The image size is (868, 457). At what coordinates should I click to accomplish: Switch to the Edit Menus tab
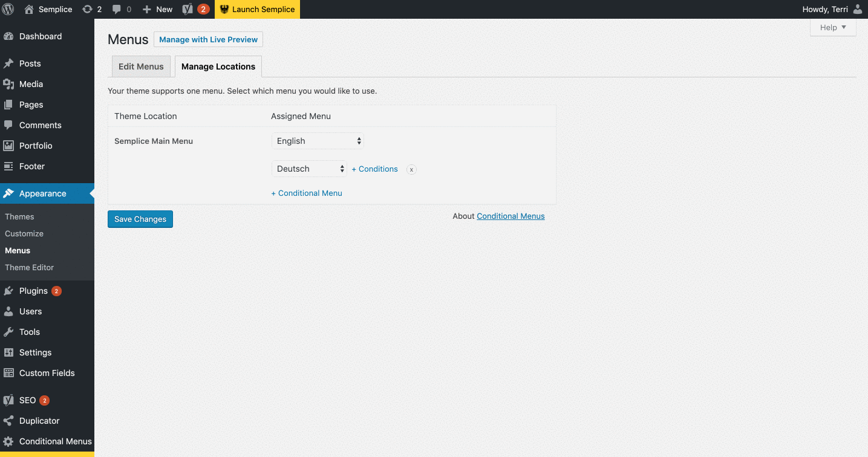tap(140, 66)
